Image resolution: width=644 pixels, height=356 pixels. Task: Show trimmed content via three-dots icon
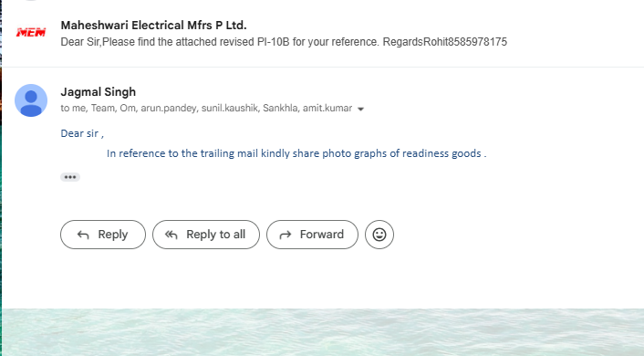(x=70, y=177)
